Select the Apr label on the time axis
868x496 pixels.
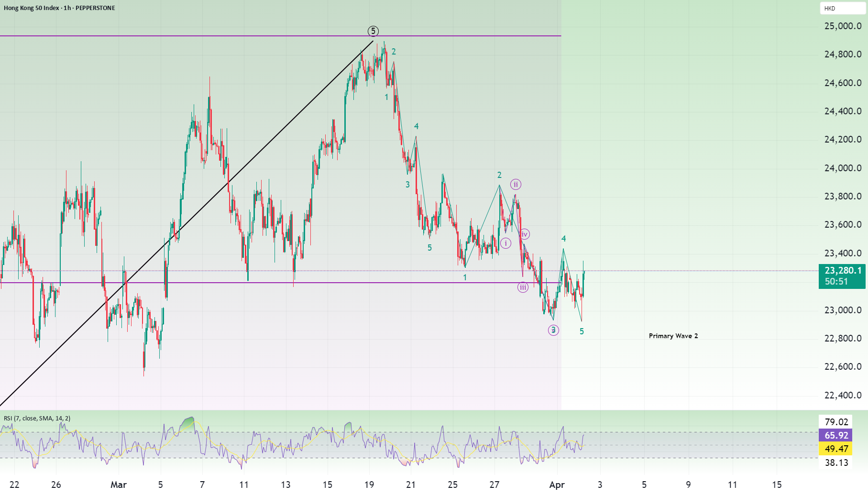point(557,485)
